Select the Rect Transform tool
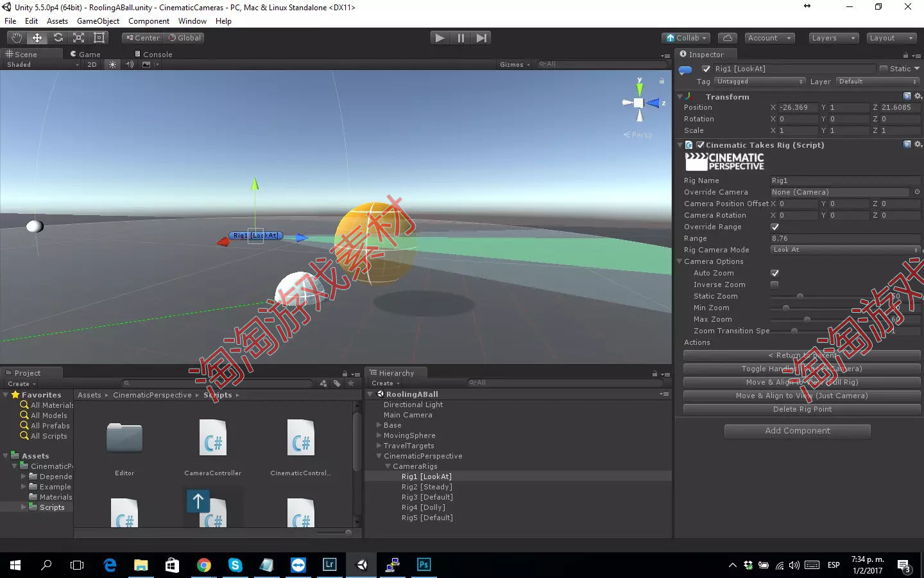This screenshot has height=578, width=924. pos(98,37)
